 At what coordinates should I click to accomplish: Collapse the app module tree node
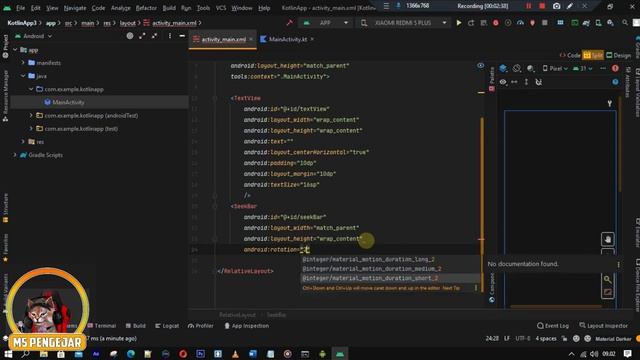click(15, 50)
